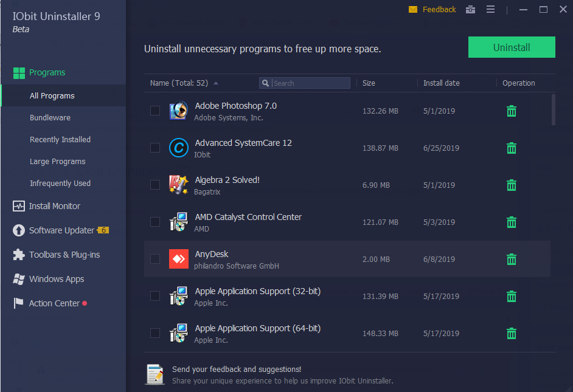Select AMD Catalyst Control Center's checkbox
Image resolution: width=573 pixels, height=392 pixels.
click(x=155, y=222)
